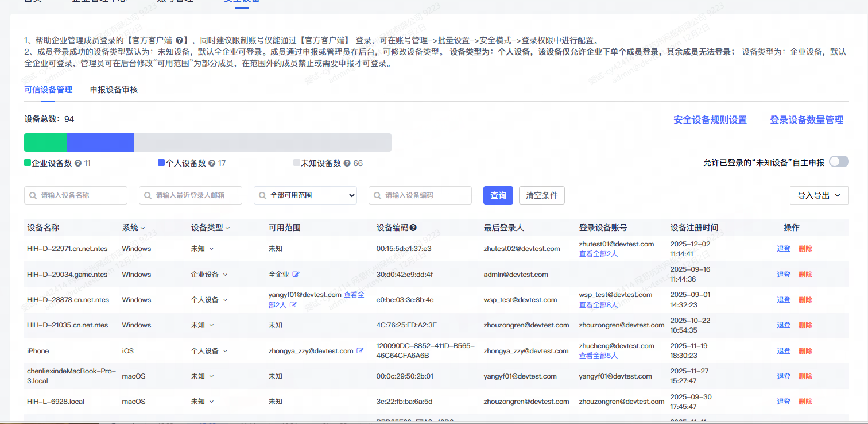This screenshot has width=868, height=424.
Task: Click 退登 for HIH-D-29034.game.ntes
Action: pos(784,275)
